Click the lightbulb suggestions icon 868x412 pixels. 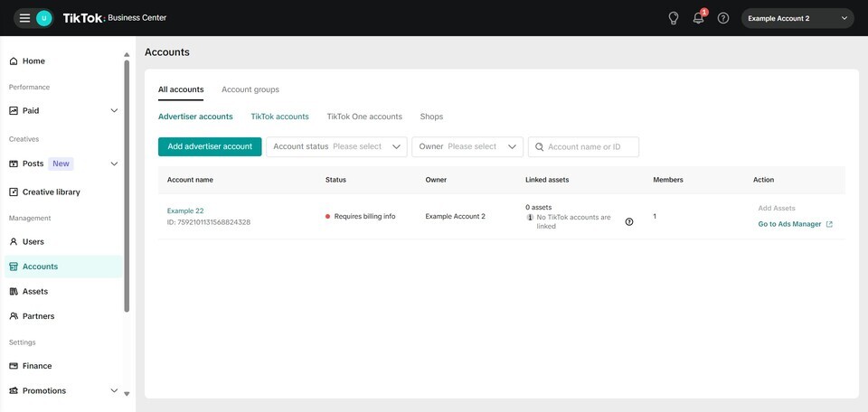tap(673, 18)
